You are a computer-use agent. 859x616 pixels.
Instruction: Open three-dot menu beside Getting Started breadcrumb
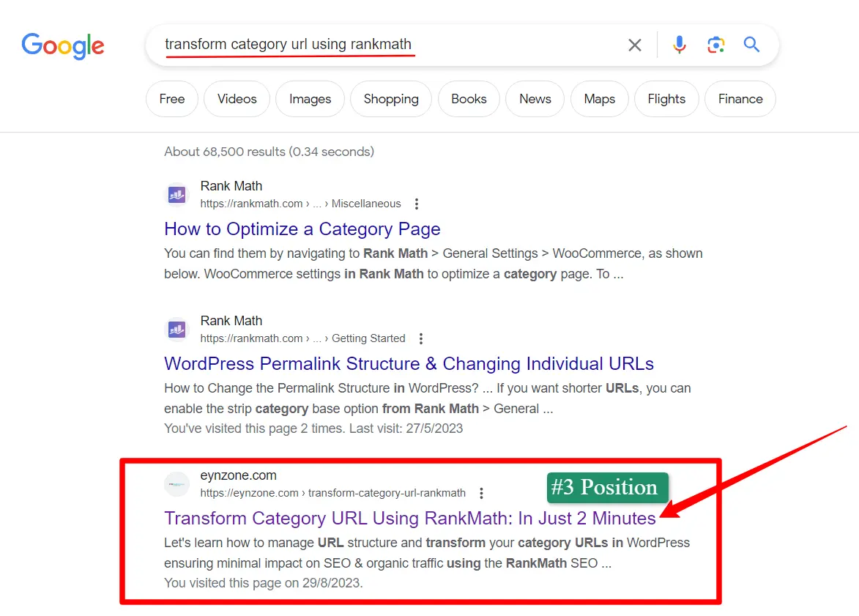[421, 338]
